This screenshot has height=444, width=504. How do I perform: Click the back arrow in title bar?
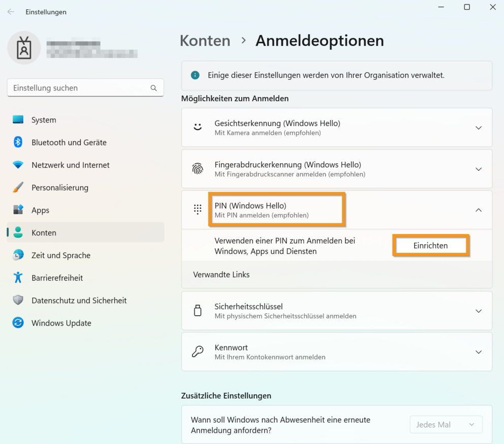11,12
